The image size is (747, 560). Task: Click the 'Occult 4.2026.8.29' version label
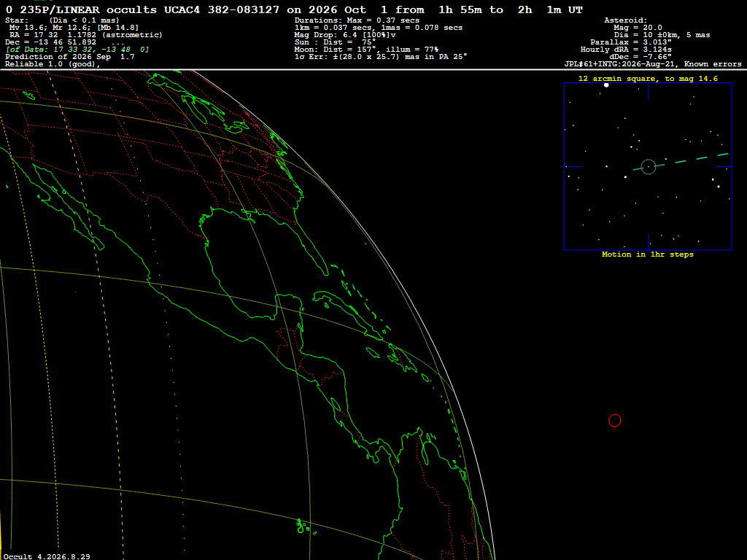click(47, 556)
